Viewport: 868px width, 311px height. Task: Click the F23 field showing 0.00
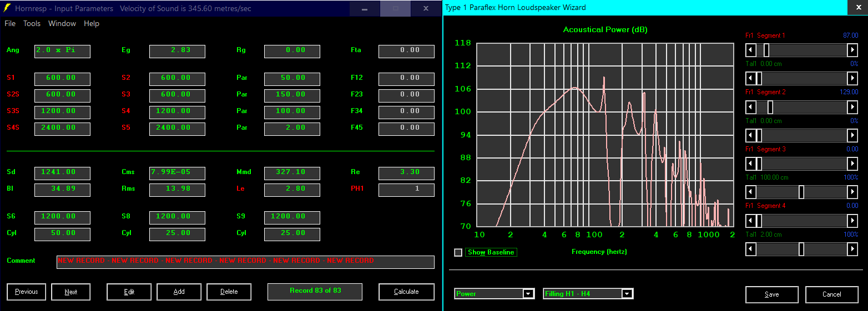(x=406, y=95)
